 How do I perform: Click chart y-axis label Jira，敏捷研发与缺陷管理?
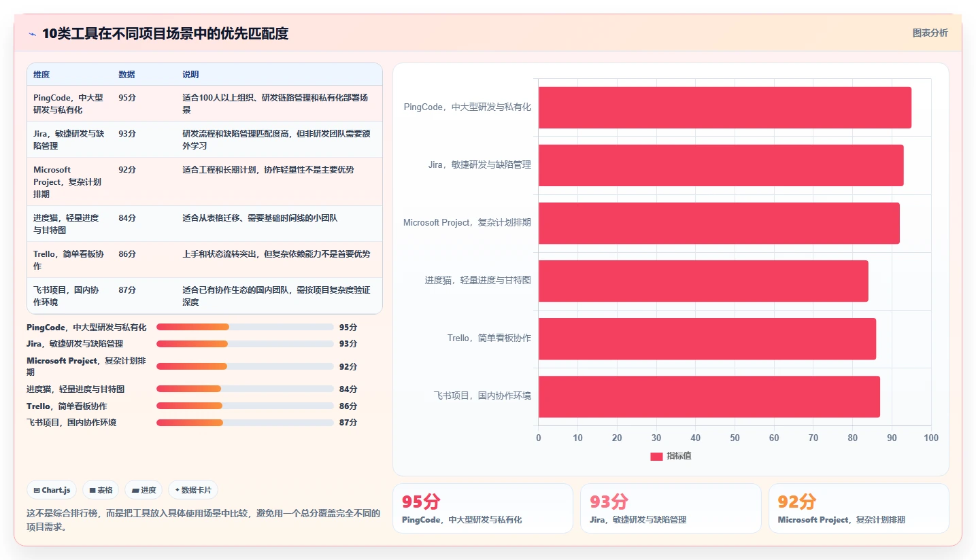pyautogui.click(x=479, y=164)
